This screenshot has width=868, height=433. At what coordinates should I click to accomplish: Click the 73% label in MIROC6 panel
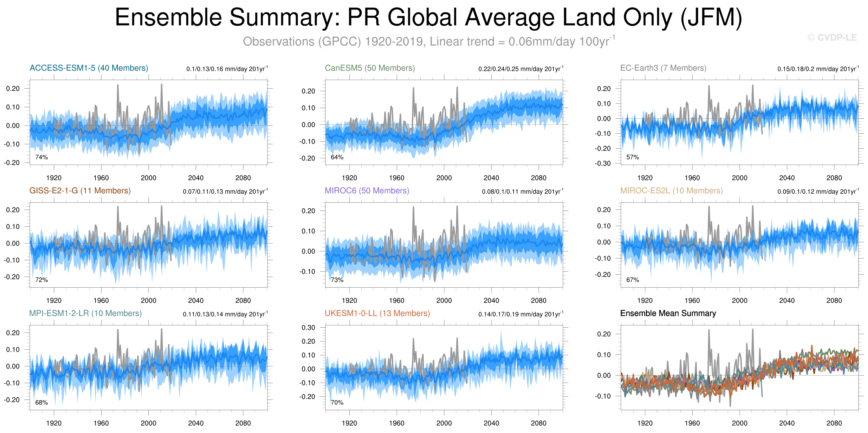(337, 280)
